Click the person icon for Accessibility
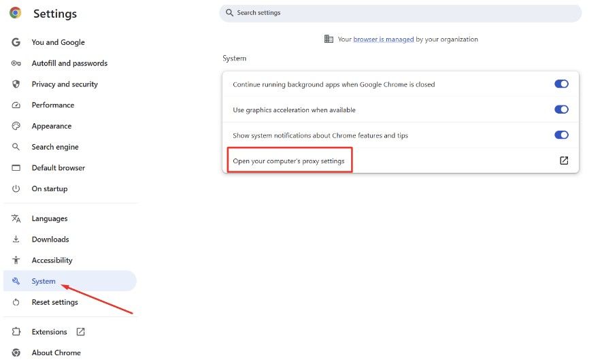Image resolution: width=602 pixels, height=364 pixels. [16, 260]
